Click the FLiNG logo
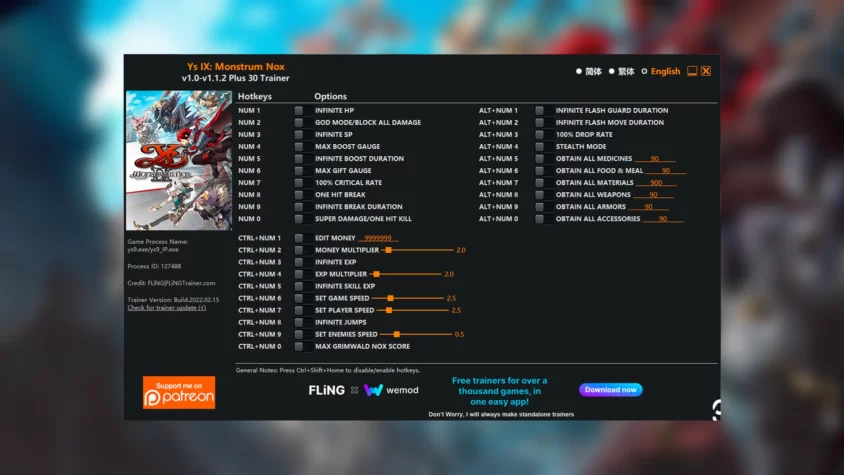Image resolution: width=844 pixels, height=475 pixels. [x=326, y=390]
